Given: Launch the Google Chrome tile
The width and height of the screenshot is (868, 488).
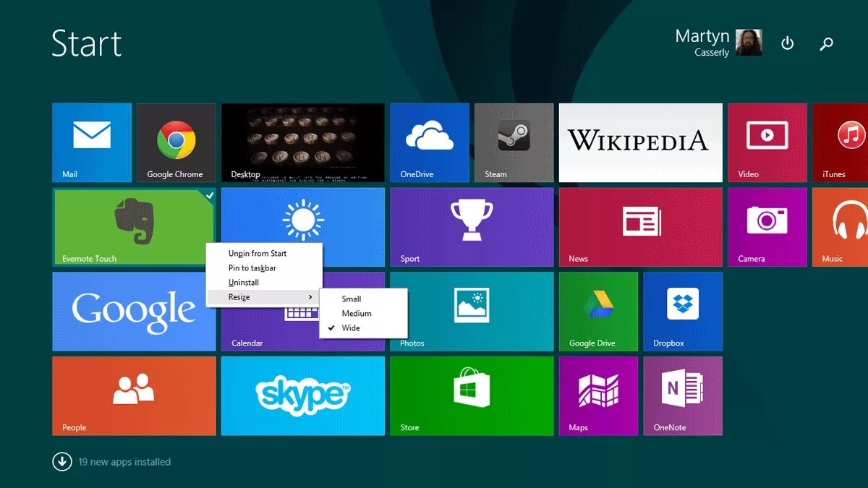Looking at the screenshot, I should [176, 142].
